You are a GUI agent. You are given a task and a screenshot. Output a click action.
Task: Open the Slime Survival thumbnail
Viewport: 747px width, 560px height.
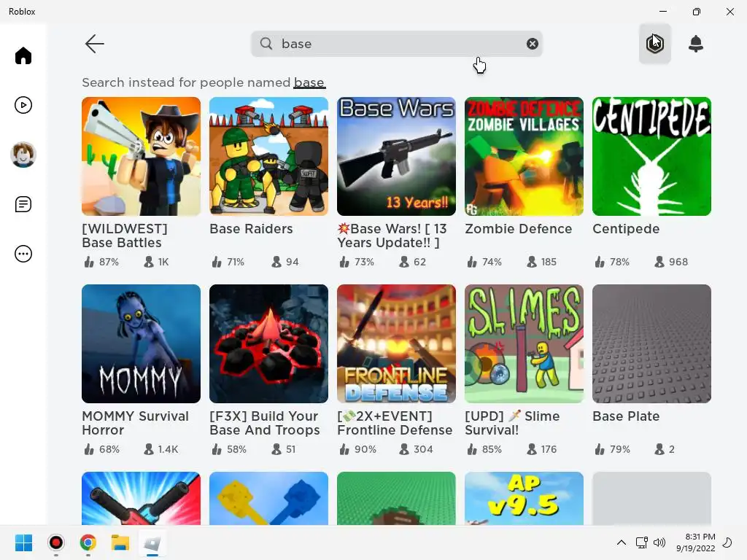[524, 344]
